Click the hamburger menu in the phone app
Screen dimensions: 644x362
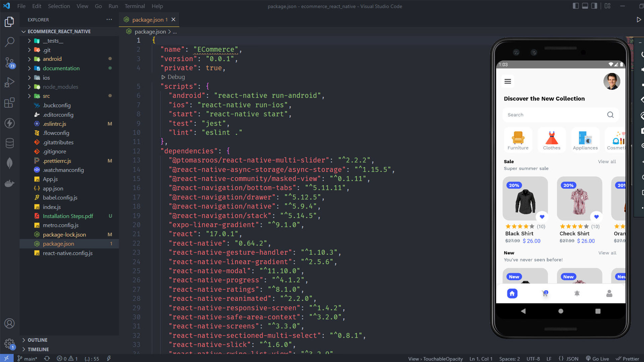click(507, 81)
